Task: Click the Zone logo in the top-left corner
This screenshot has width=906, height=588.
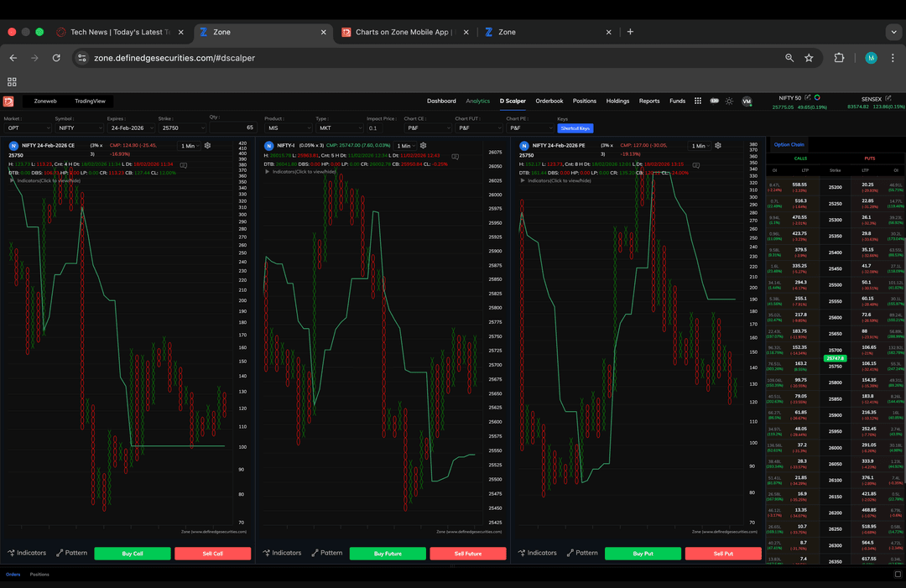Action: [x=8, y=101]
